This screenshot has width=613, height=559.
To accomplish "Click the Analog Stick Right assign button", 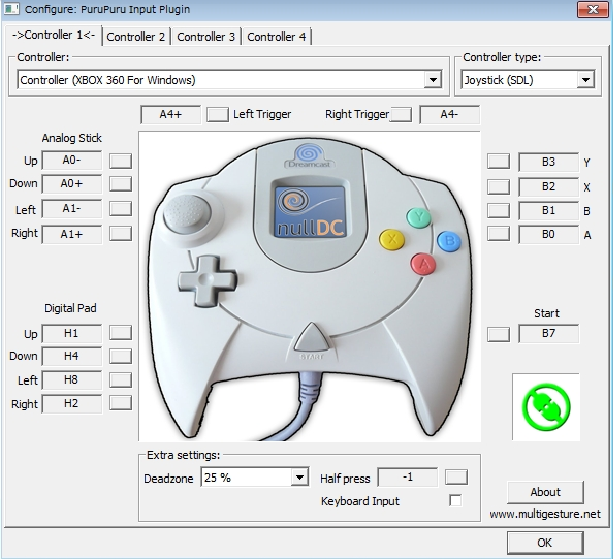I will pos(120,234).
